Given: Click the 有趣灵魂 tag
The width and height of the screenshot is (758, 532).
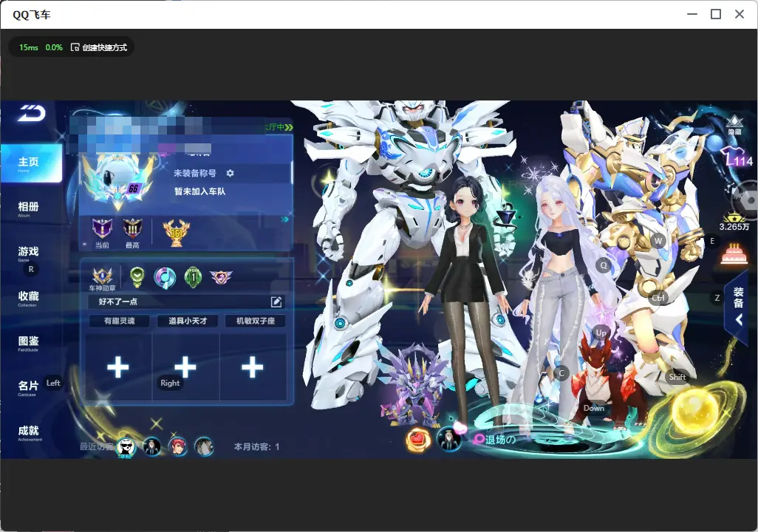Looking at the screenshot, I should click(x=120, y=321).
